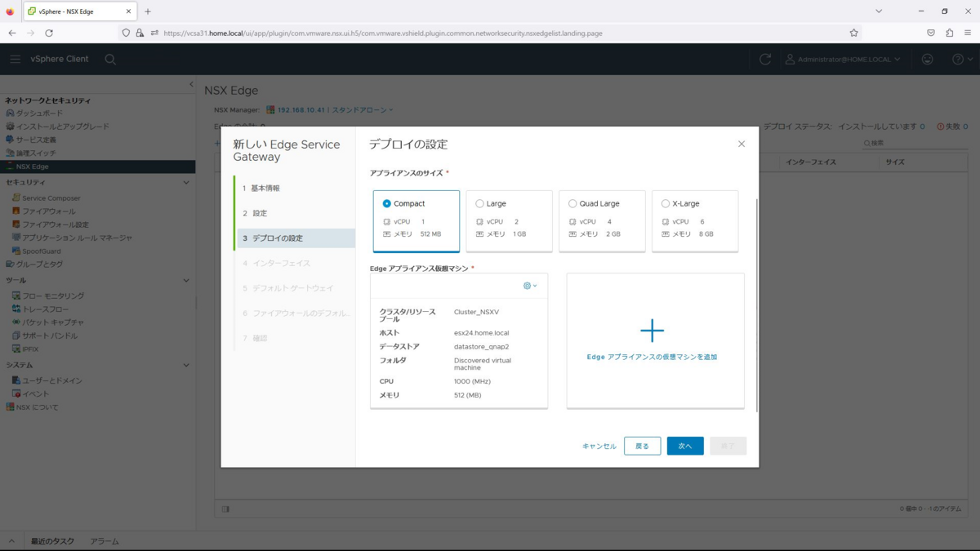
Task: Click the キャンセル link
Action: pos(599,447)
